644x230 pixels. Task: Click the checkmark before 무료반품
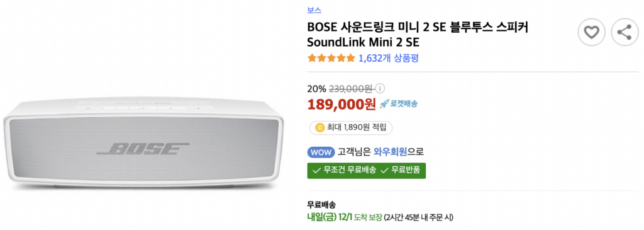point(384,171)
